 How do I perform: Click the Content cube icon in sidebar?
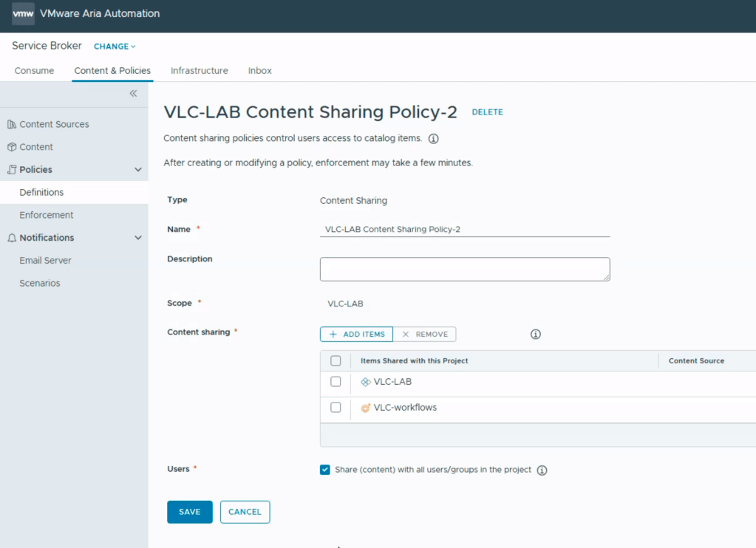coord(12,147)
